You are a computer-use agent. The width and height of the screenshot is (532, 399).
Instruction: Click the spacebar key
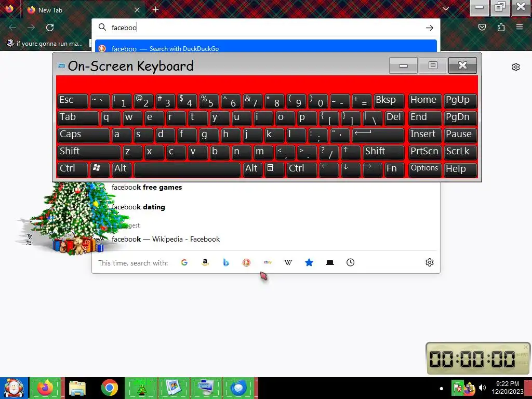tap(187, 170)
